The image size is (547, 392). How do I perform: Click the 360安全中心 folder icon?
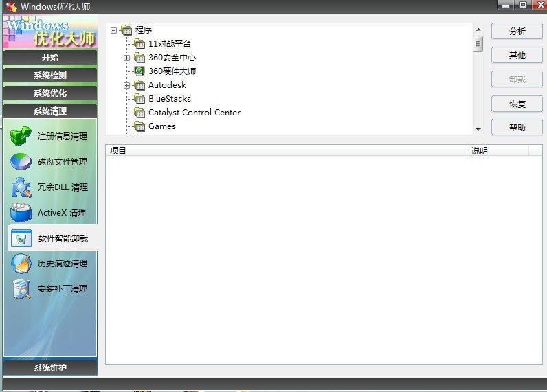tap(139, 58)
